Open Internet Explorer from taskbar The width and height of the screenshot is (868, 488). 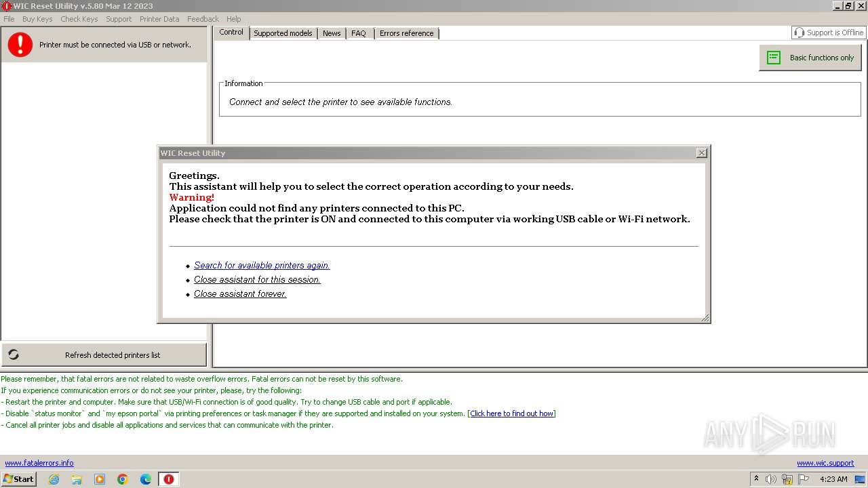[x=54, y=479]
